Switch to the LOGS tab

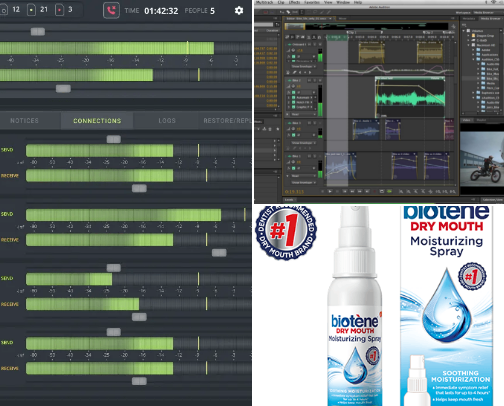click(x=167, y=121)
